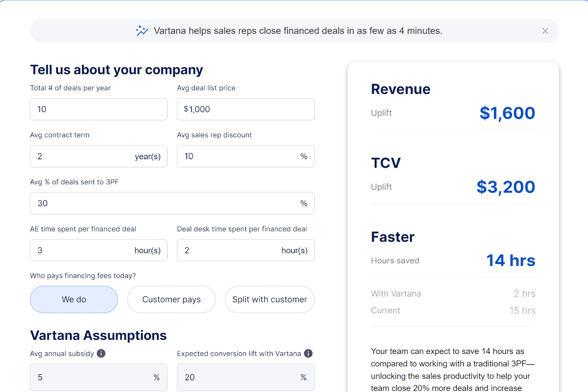Click the 'Faster' heading

click(x=393, y=237)
